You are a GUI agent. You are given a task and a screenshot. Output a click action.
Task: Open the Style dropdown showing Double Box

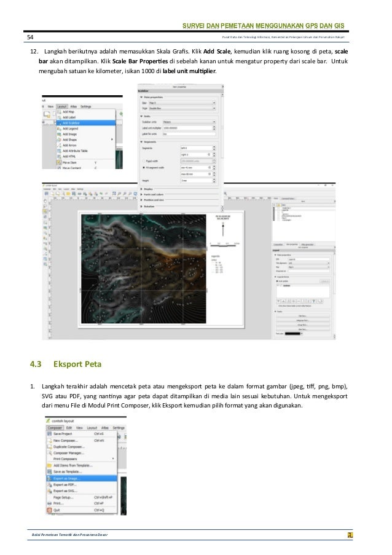pos(182,108)
